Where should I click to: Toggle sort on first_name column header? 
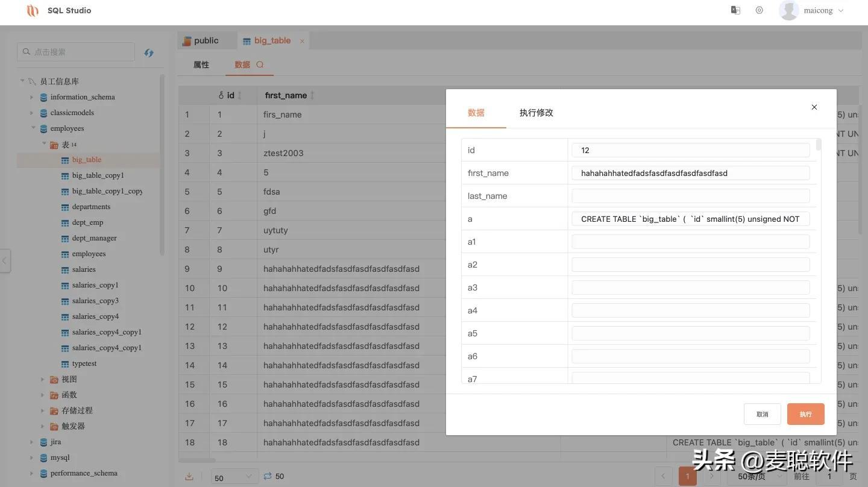coord(312,95)
